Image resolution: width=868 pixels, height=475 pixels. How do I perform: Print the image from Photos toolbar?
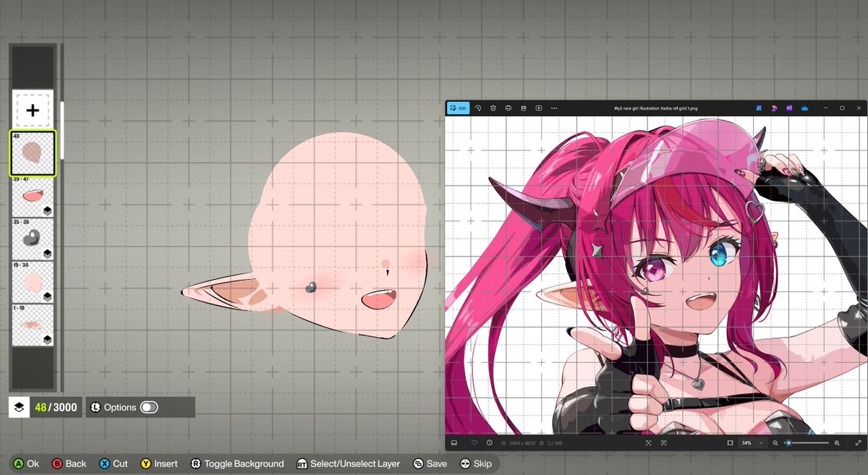point(509,108)
